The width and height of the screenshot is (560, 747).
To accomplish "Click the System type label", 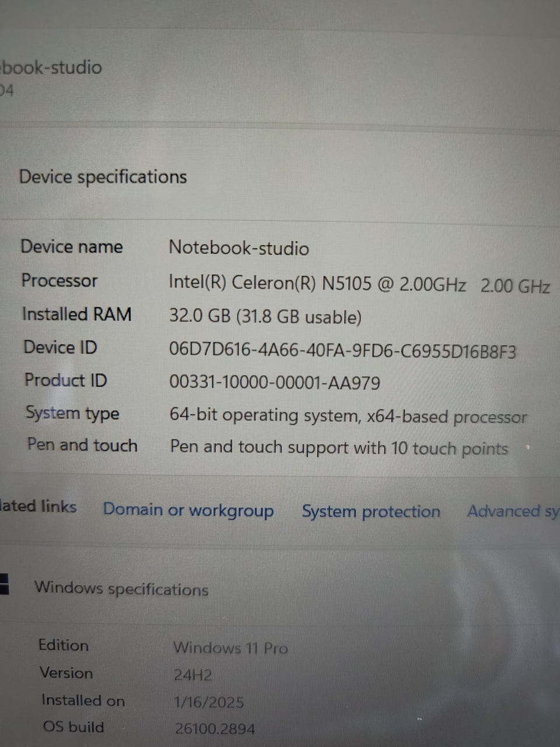I will (x=72, y=413).
